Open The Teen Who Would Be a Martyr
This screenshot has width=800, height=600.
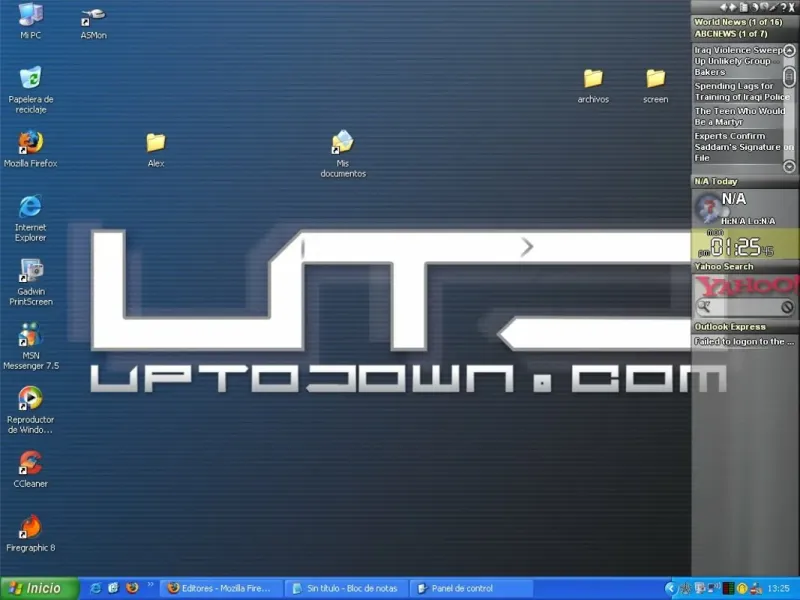[739, 116]
